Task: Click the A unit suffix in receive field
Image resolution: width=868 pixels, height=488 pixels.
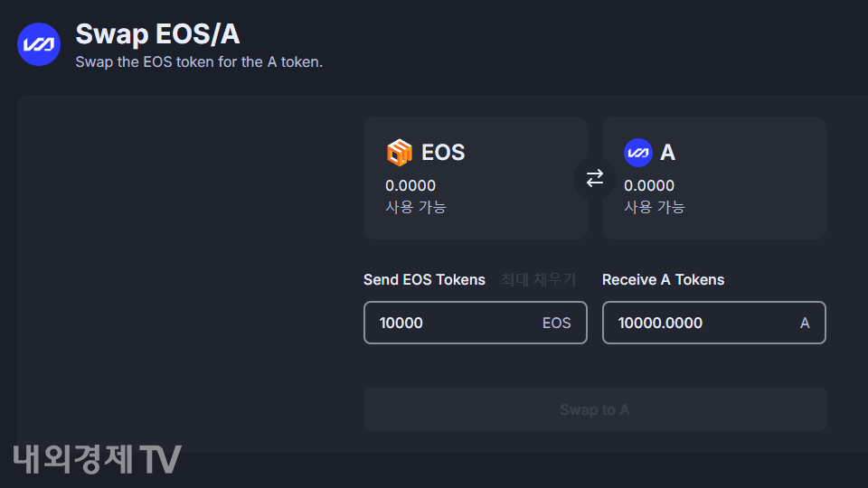Action: [805, 323]
